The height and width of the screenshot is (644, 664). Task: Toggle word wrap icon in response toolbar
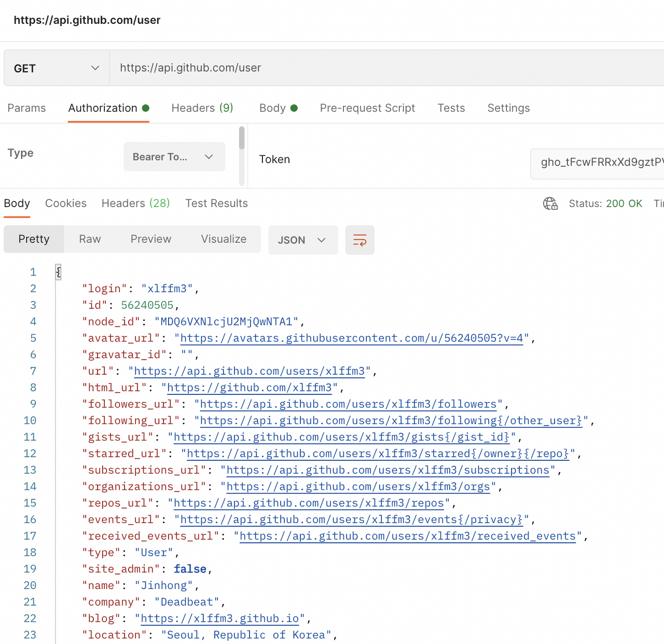click(359, 240)
